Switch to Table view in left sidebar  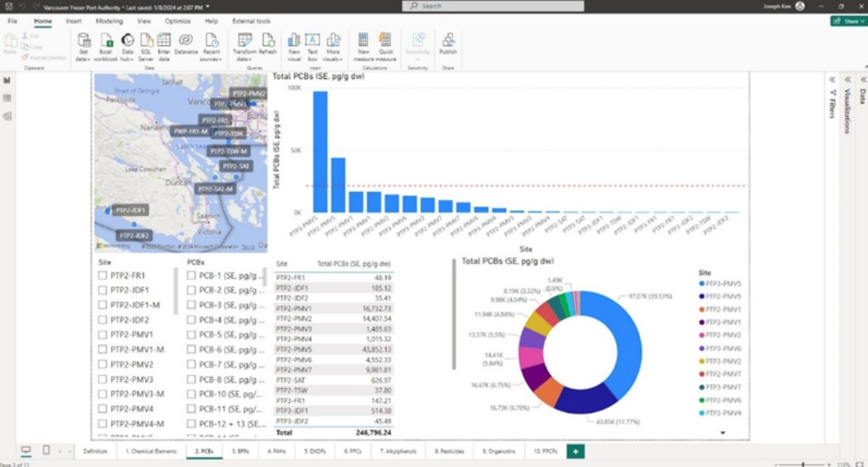click(8, 98)
